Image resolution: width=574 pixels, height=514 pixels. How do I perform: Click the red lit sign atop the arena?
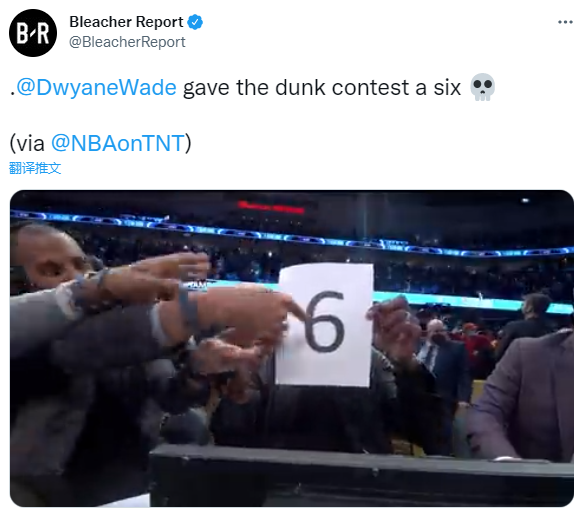pos(271,207)
